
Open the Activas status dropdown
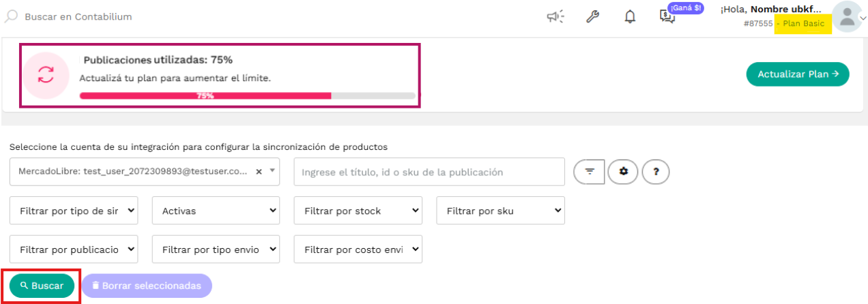[216, 211]
